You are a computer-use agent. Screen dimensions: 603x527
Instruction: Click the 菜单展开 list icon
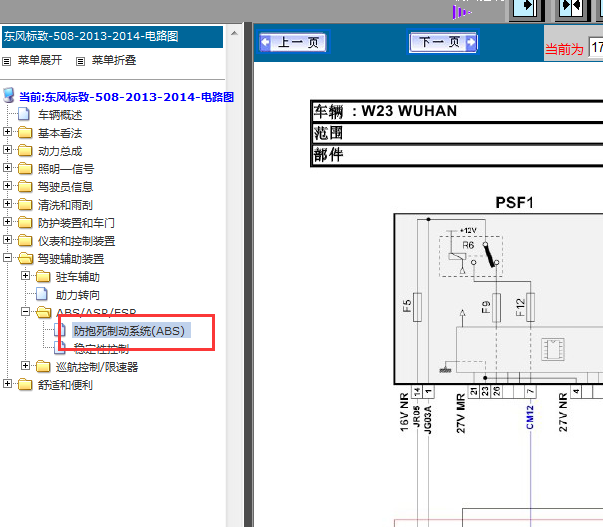click(x=7, y=61)
